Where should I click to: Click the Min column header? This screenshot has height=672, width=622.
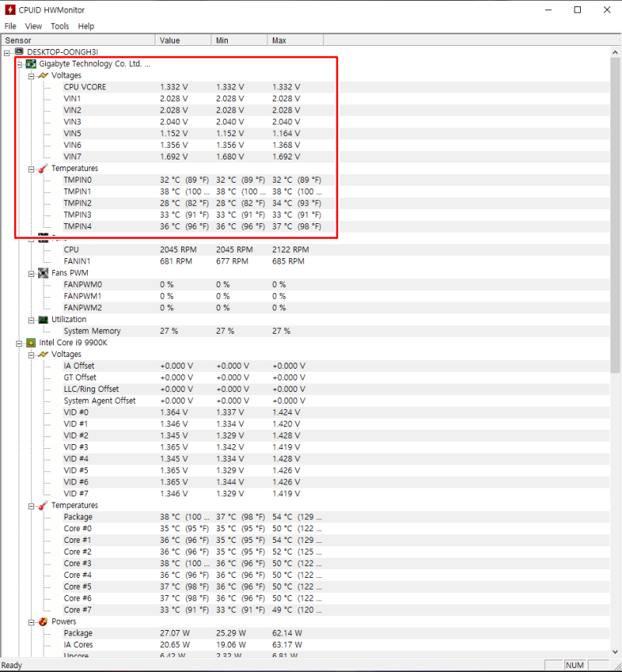point(239,40)
